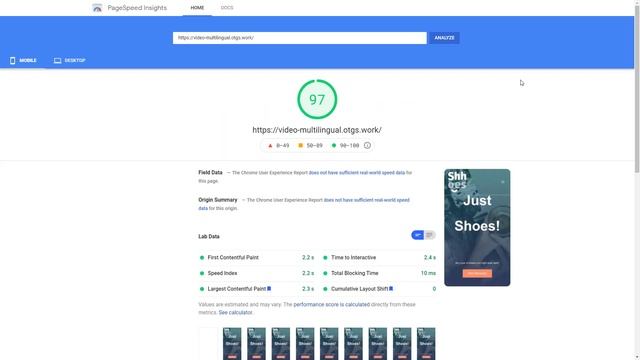Focus the URL input field
This screenshot has width=640, height=360.
pos(300,38)
